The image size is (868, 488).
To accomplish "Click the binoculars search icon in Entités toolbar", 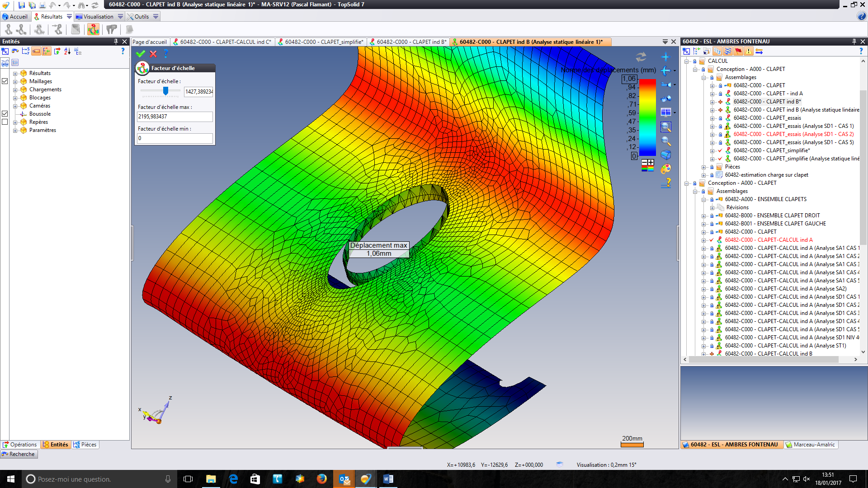I will coord(15,52).
